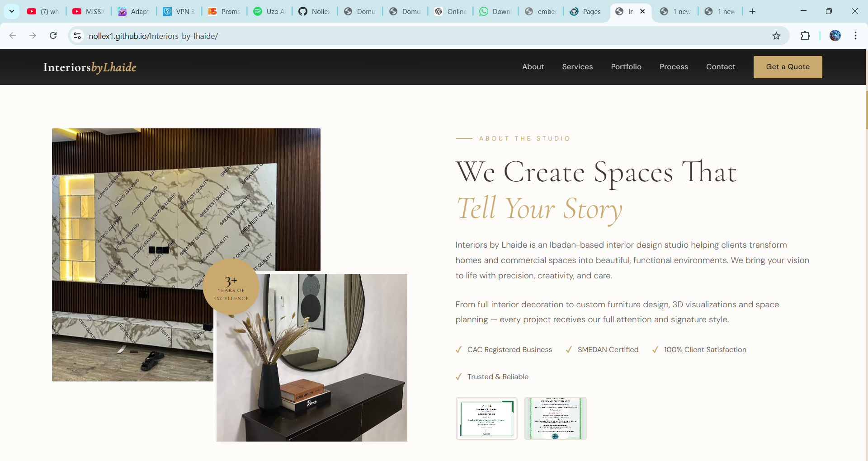This screenshot has height=461, width=868.
Task: Expand the tab search dropdown arrow
Action: [x=12, y=11]
